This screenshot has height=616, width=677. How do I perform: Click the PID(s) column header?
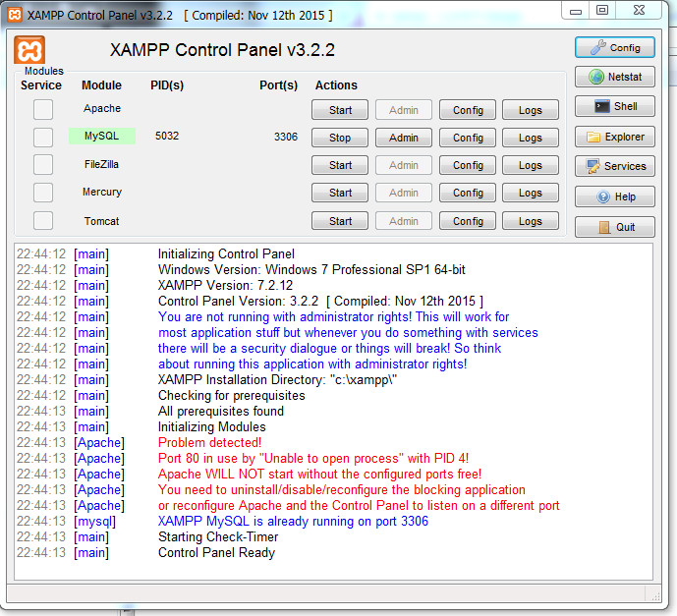pyautogui.click(x=167, y=85)
